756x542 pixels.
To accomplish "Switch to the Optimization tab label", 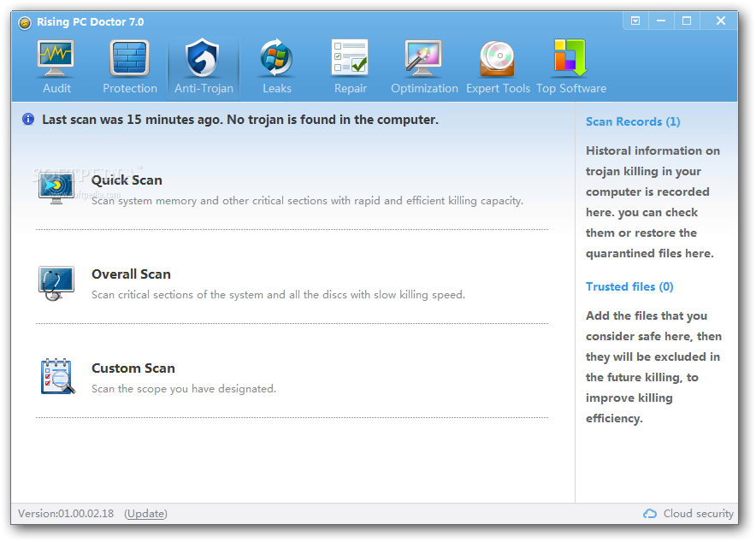I will 424,89.
